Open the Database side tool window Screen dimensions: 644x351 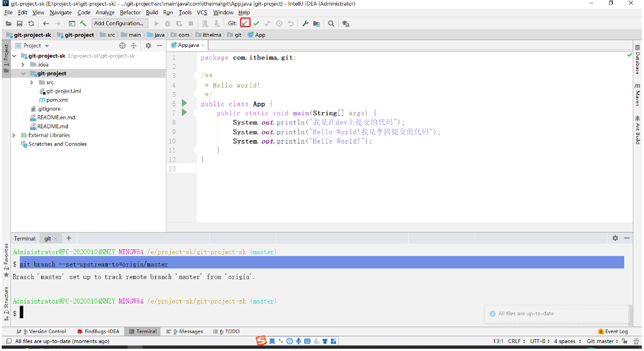[x=637, y=60]
